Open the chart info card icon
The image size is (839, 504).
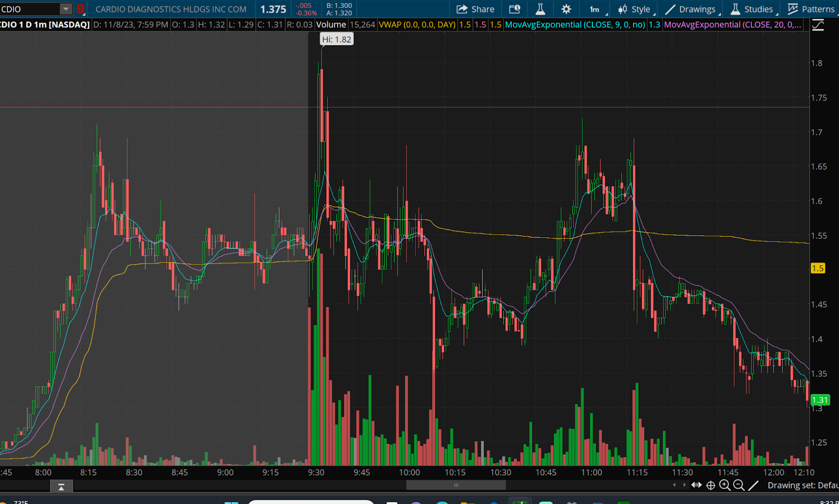(514, 9)
